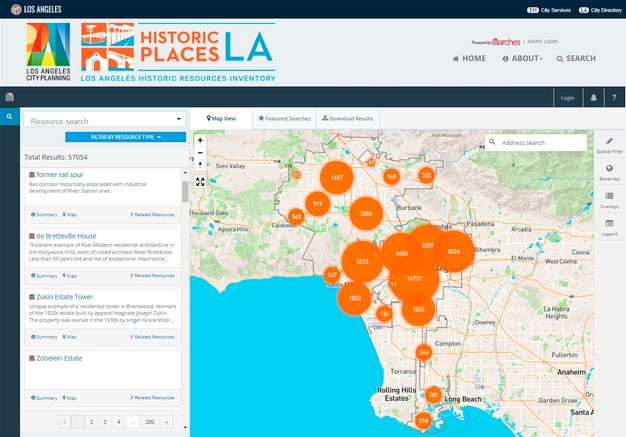Click the map zoom out minus button

pyautogui.click(x=200, y=153)
